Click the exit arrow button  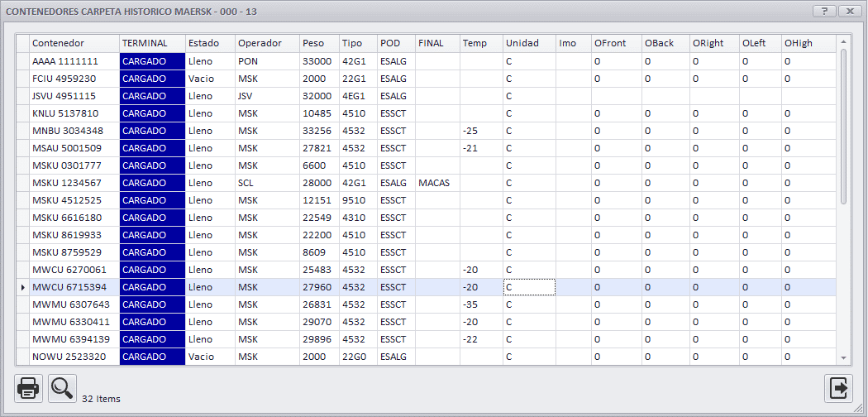point(839,388)
